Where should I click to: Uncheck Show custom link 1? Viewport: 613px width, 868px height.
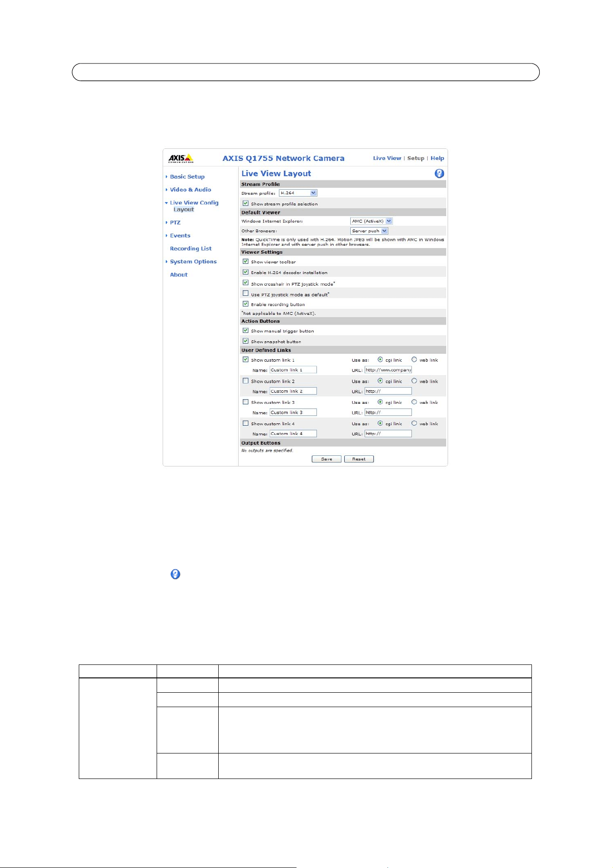[246, 359]
